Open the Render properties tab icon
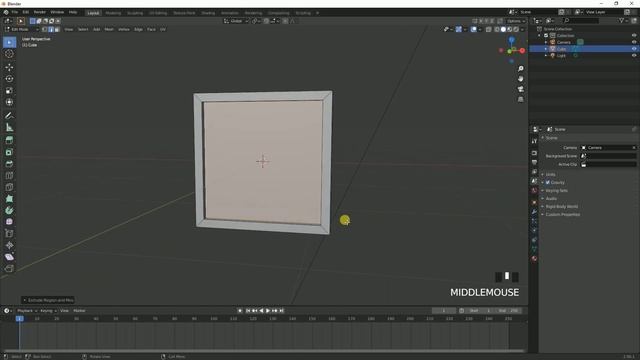640x360 pixels. coord(534,153)
